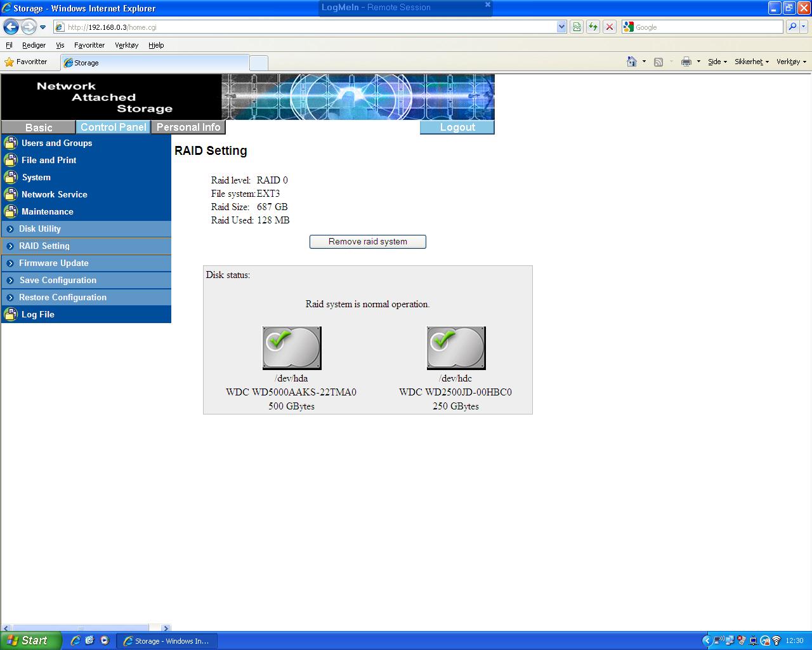Select RAID Setting submenu item
This screenshot has width=812, height=650.
click(86, 246)
